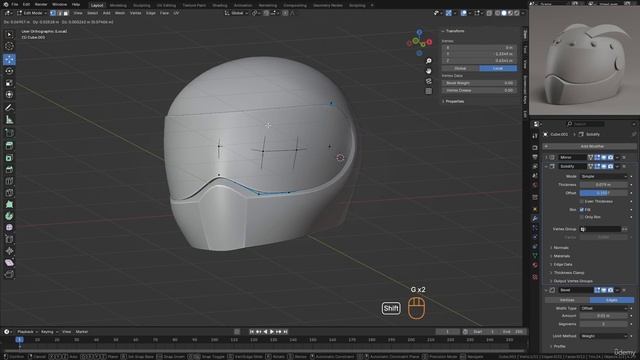The height and width of the screenshot is (360, 640).
Task: Open the Modifiers wrench properties tab
Action: (535, 218)
